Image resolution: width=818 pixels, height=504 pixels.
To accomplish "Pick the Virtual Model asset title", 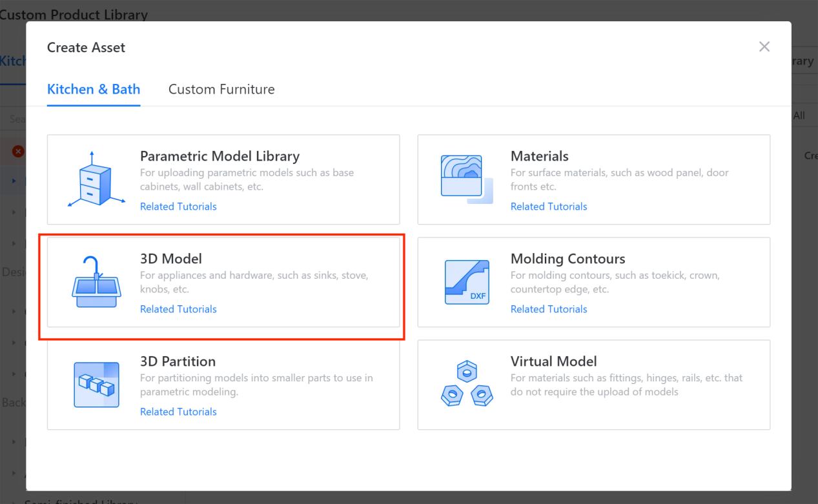I will [553, 361].
